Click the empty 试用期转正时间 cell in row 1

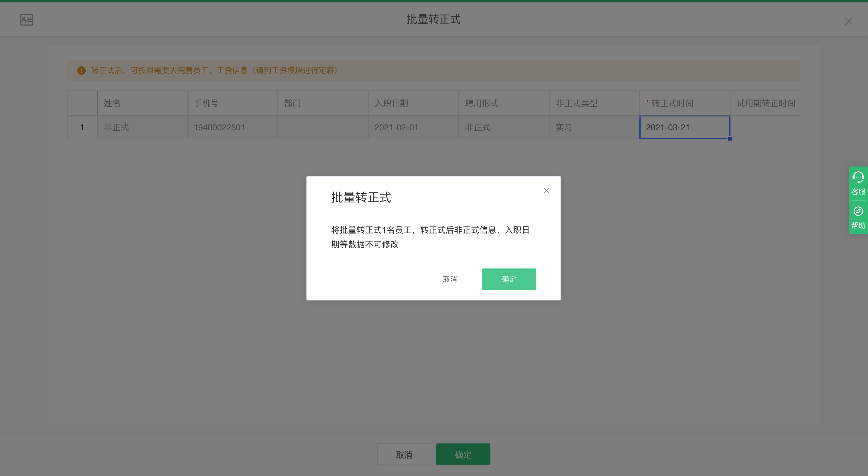tap(765, 127)
